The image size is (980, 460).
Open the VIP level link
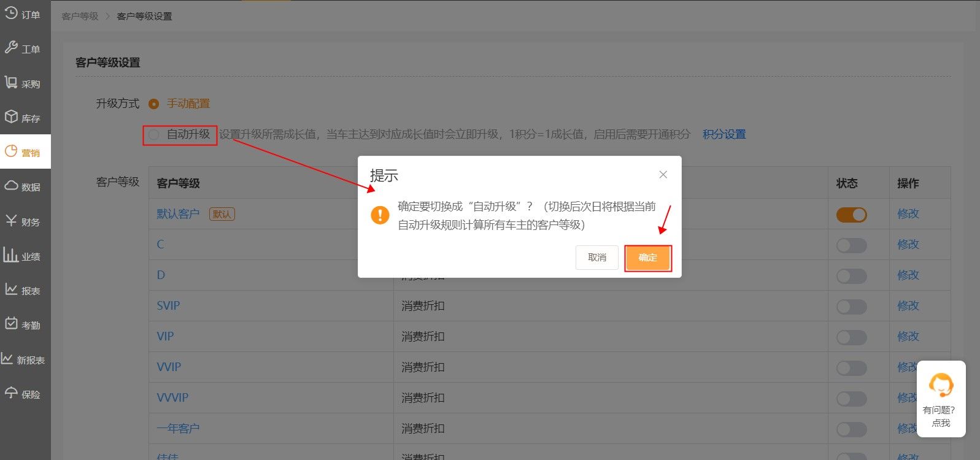click(x=165, y=336)
